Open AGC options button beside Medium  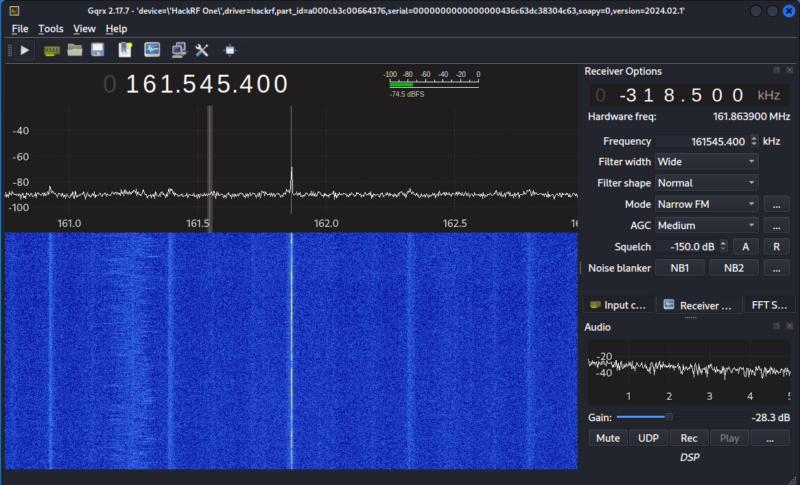pos(776,225)
